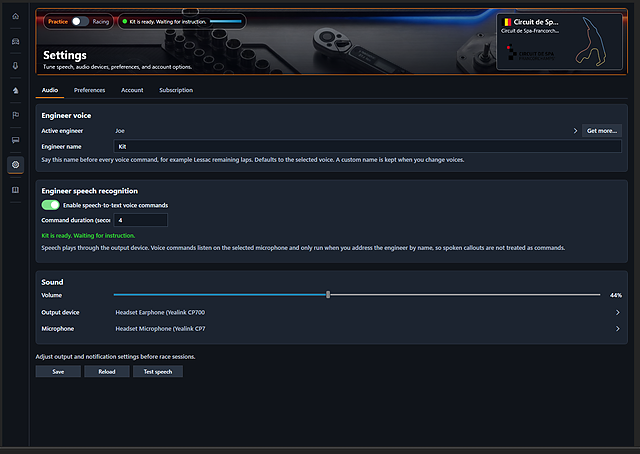Click the 'Settings' page title
Viewport: 640px width, 454px height.
tap(65, 55)
